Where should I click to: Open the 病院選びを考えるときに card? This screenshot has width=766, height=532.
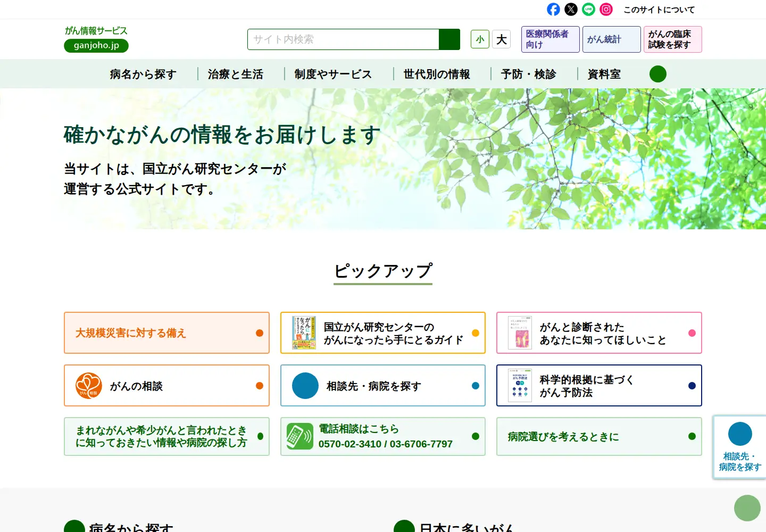(x=599, y=436)
